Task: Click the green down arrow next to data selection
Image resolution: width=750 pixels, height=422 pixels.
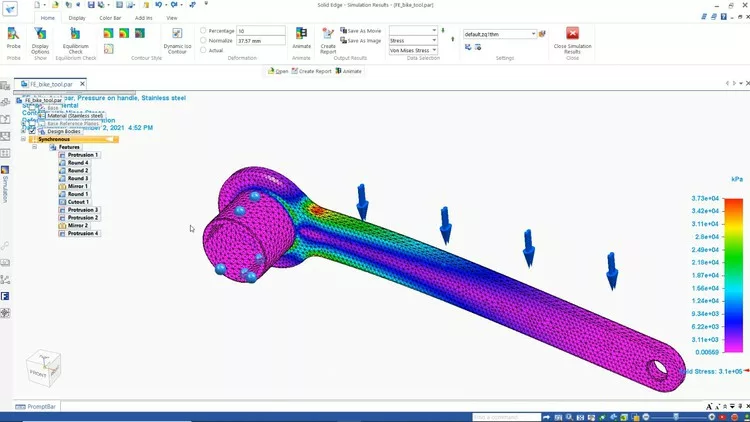Action: [x=443, y=31]
